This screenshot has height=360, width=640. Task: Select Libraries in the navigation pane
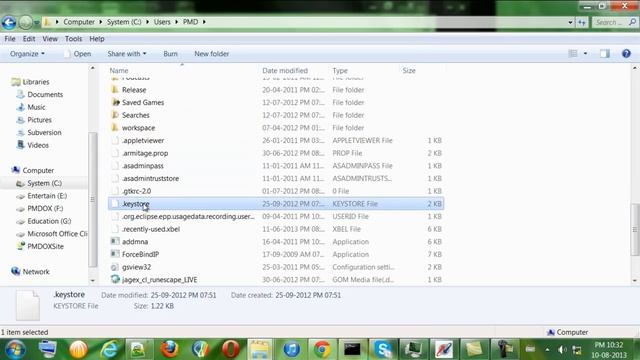31,82
